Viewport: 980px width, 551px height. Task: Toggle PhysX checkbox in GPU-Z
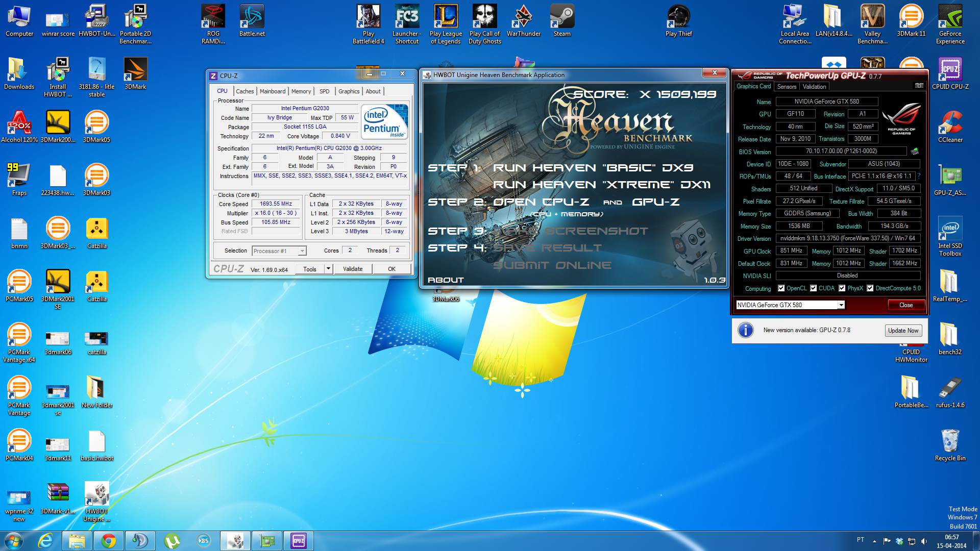click(842, 288)
